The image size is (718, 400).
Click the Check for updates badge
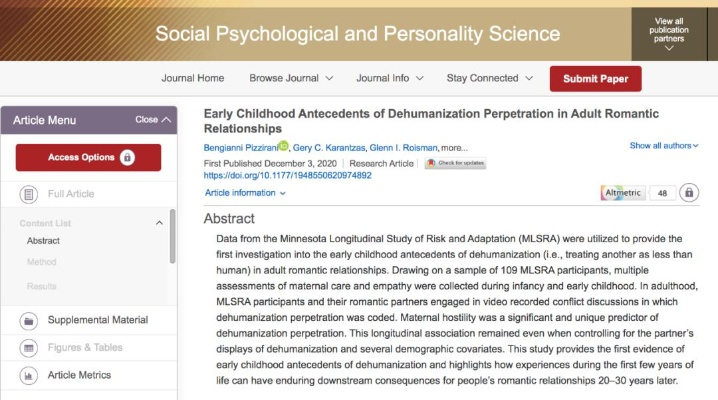pos(455,162)
